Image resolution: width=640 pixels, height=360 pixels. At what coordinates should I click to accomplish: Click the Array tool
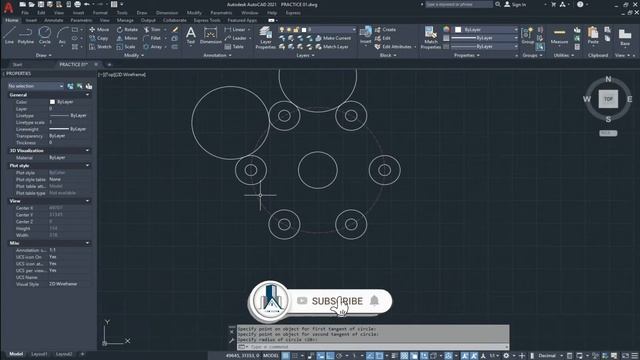tap(153, 47)
